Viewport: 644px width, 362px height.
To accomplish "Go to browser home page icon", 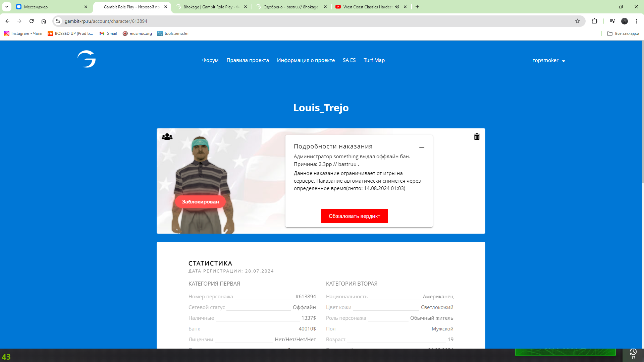I will [x=44, y=21].
